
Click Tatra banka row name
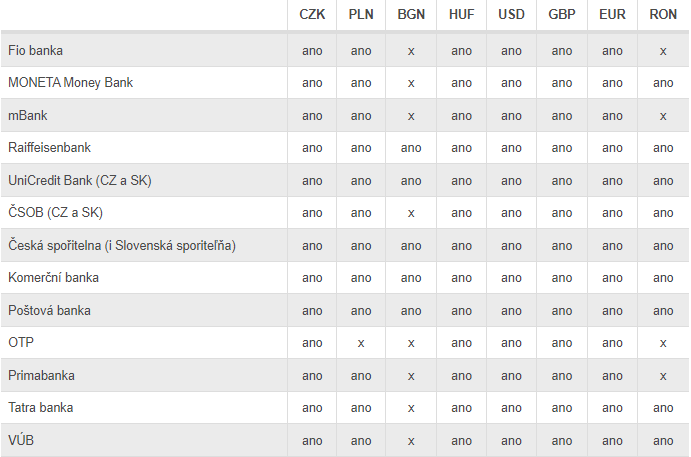point(41,408)
